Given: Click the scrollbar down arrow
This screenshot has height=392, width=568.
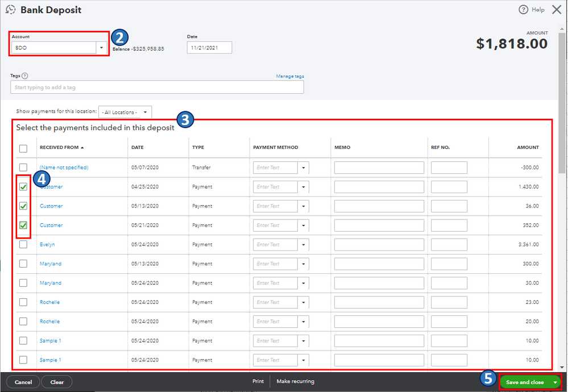Looking at the screenshot, I should (562, 368).
